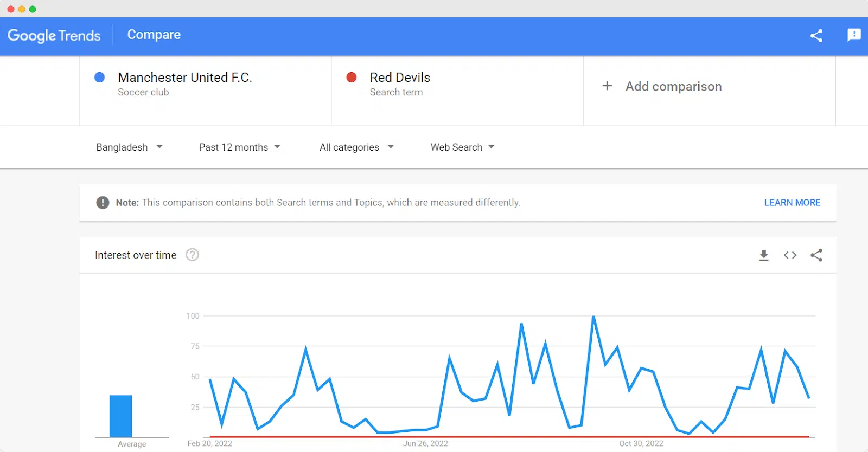Click the red Red Devils color dot
Viewport: 868px width, 452px height.
[352, 78]
